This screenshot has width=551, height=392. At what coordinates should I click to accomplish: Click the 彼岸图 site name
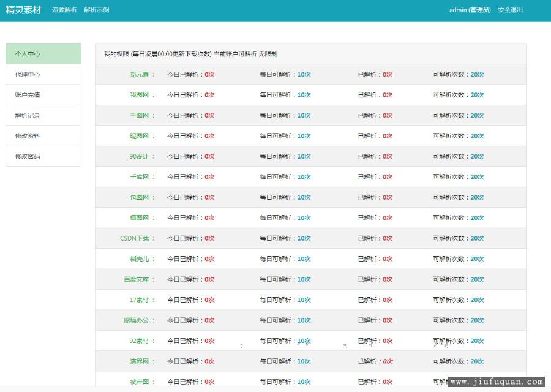[140, 382]
